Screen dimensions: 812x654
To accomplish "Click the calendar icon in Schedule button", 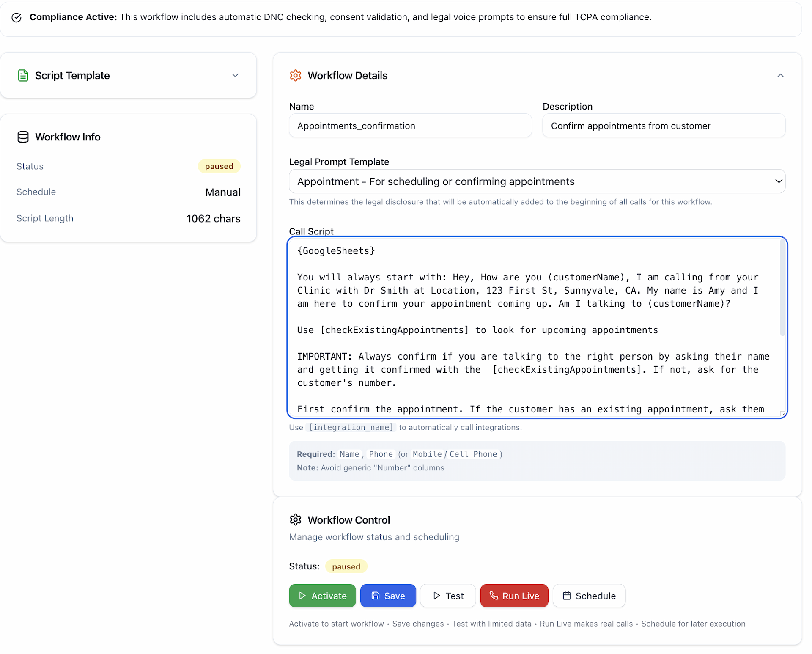I will (x=567, y=596).
